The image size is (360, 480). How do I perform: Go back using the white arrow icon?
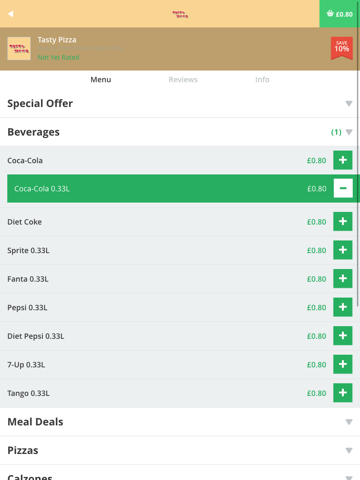11,14
